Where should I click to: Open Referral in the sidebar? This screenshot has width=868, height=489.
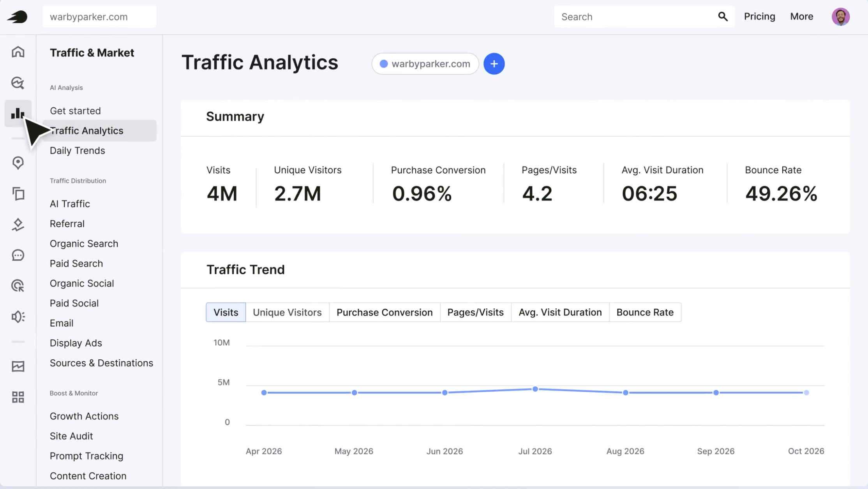pyautogui.click(x=67, y=223)
